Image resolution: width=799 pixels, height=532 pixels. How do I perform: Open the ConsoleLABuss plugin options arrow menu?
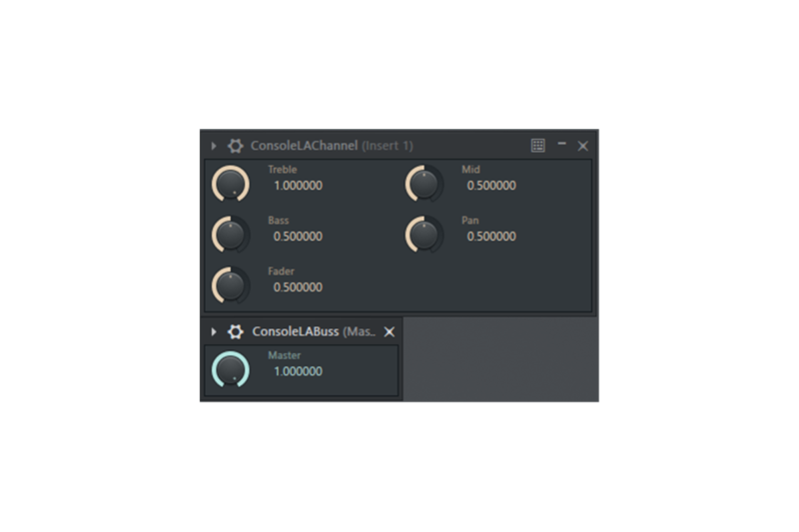214,331
